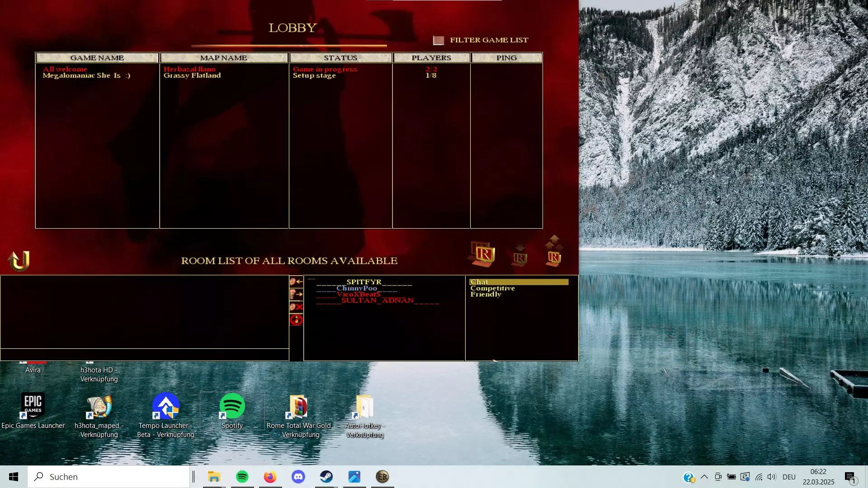This screenshot has height=488, width=868.
Task: Click the chat message input field
Action: pyautogui.click(x=144, y=355)
